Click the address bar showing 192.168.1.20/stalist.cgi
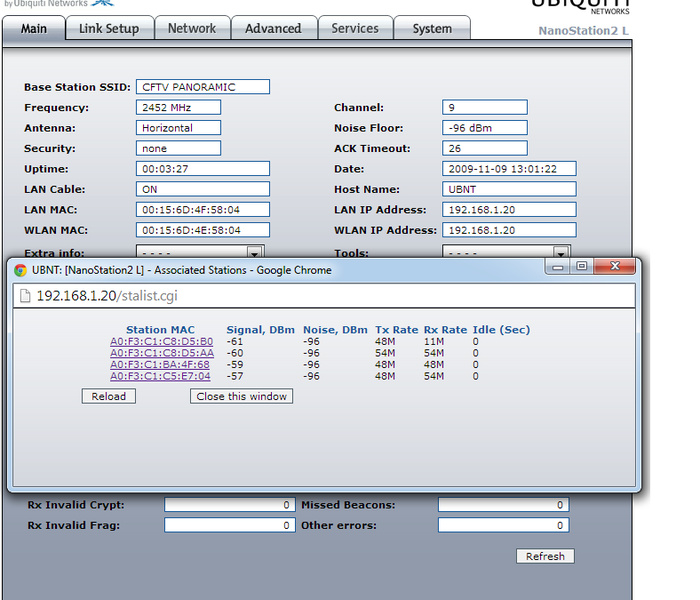 pos(324,296)
